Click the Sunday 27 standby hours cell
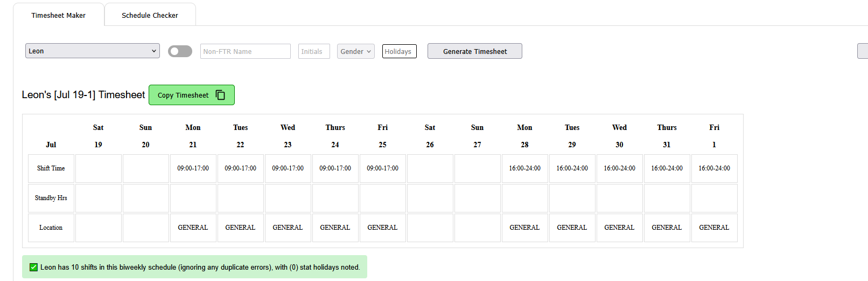The width and height of the screenshot is (868, 281). [x=477, y=198]
